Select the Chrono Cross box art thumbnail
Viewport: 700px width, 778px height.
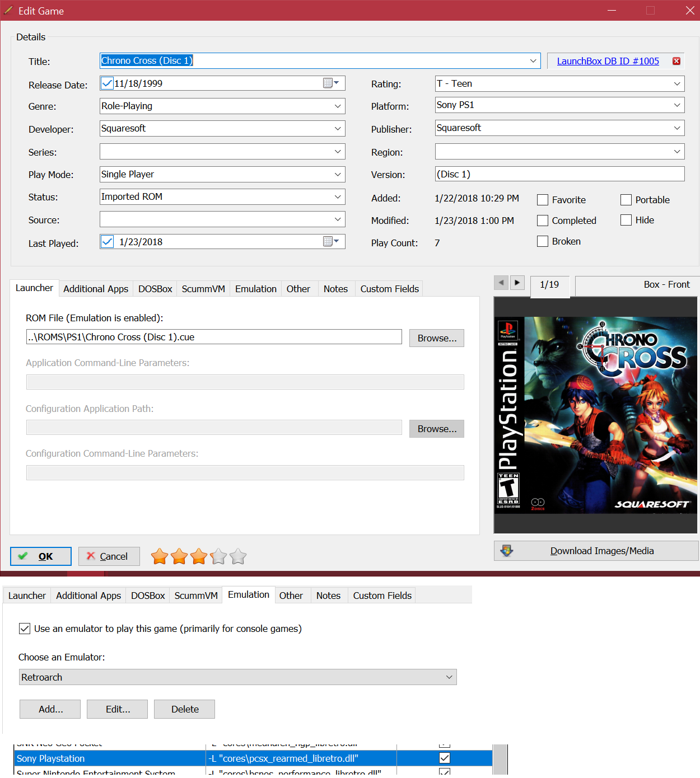[596, 415]
